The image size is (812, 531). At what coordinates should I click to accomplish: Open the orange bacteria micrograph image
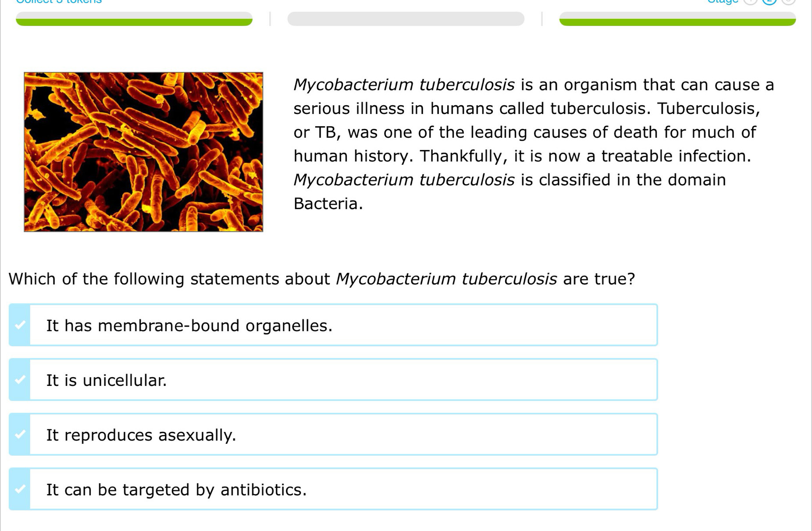point(143,152)
